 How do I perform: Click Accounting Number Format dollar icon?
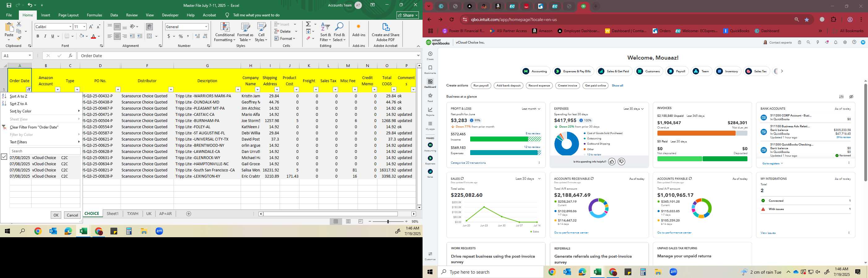coord(169,36)
